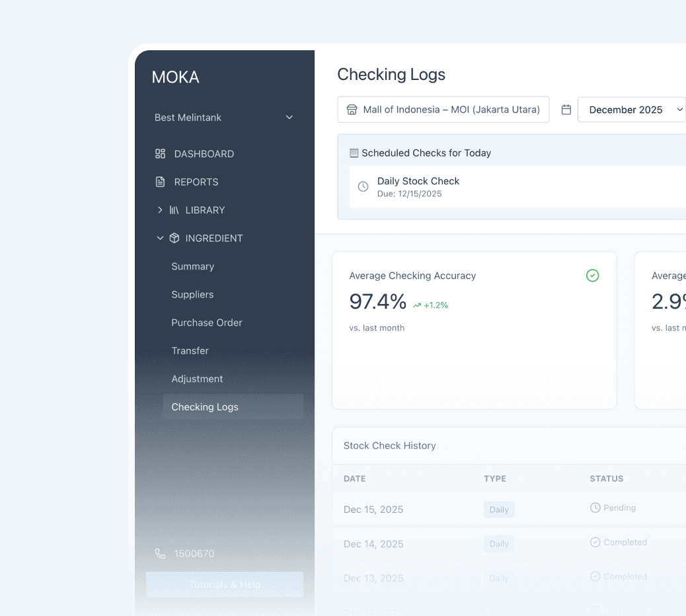Image resolution: width=686 pixels, height=616 pixels.
Task: Click the Ingredient box icon
Action: click(x=174, y=238)
